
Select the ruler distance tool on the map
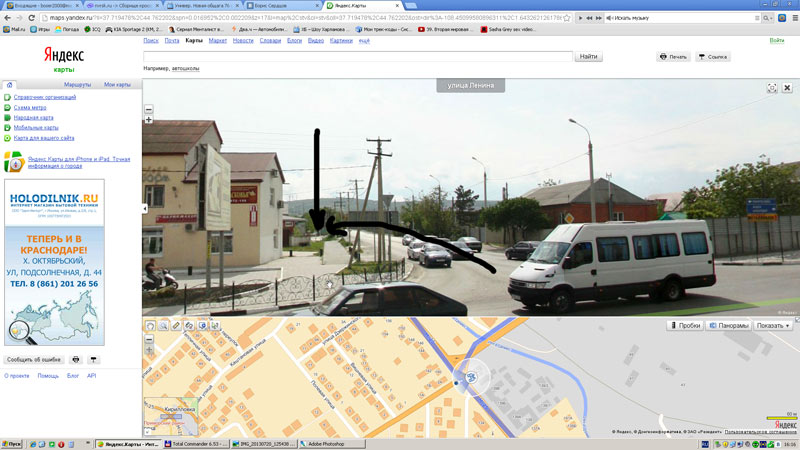click(176, 326)
